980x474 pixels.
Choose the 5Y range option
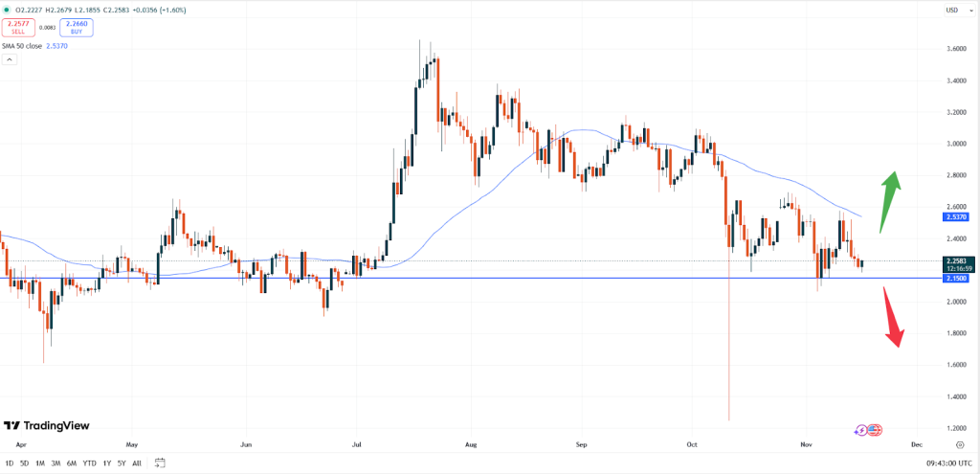pos(122,463)
